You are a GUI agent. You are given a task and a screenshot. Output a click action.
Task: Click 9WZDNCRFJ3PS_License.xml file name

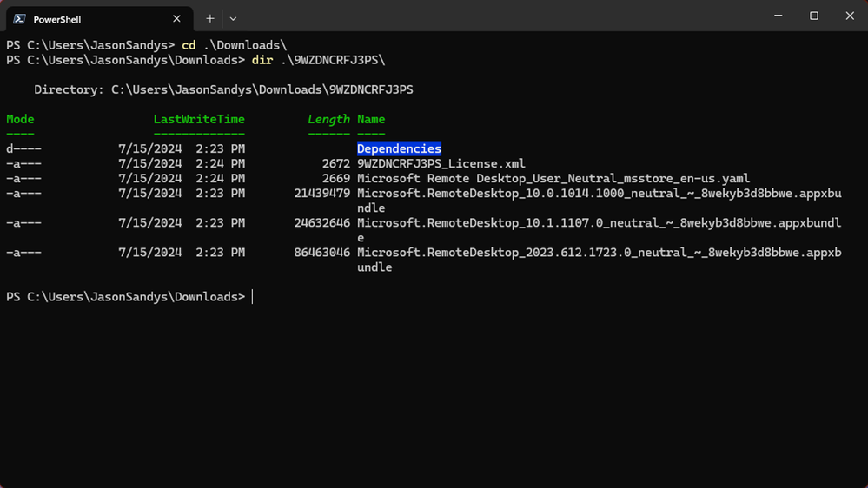(441, 164)
